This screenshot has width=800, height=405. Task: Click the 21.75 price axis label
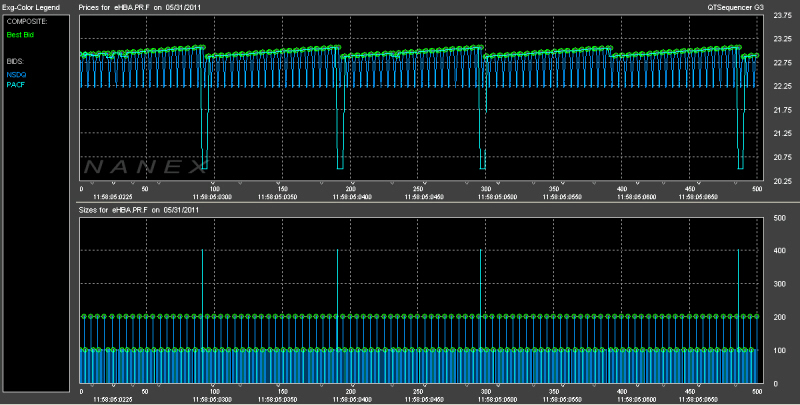783,110
